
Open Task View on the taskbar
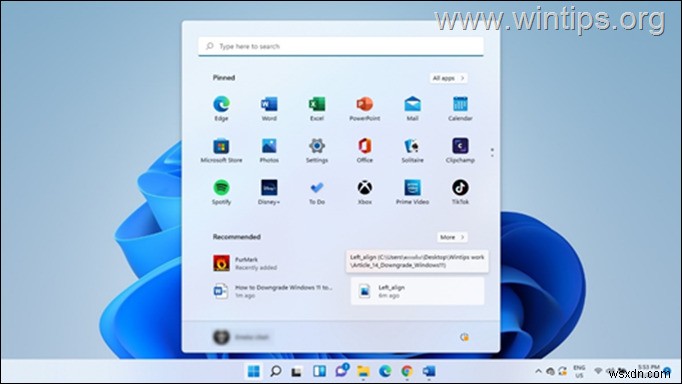coord(297,371)
